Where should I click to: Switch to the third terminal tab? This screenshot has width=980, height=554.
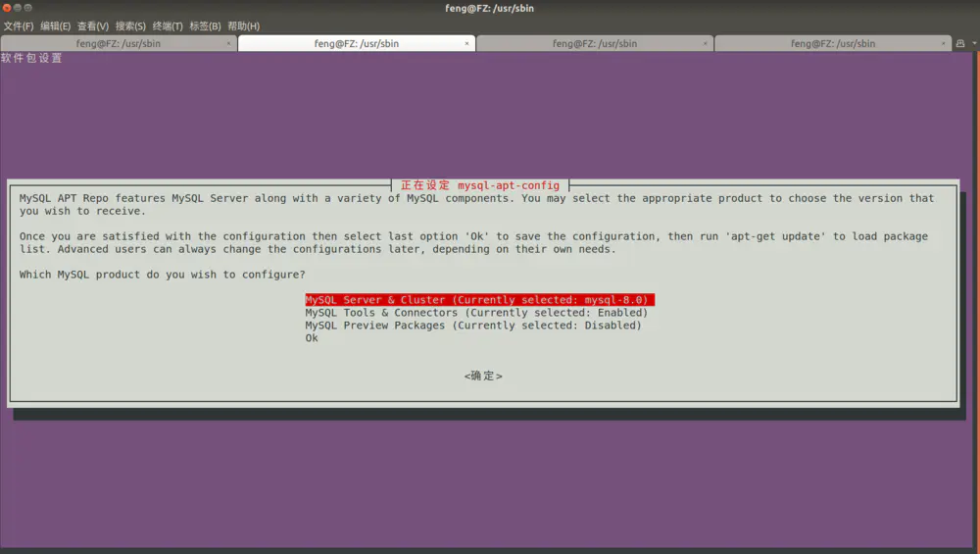[594, 43]
